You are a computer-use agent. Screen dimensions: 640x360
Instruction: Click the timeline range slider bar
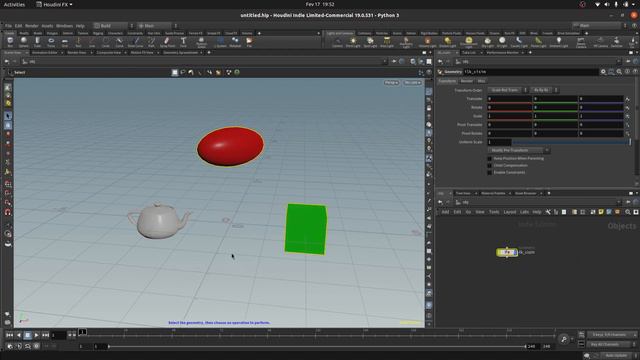pos(317,347)
